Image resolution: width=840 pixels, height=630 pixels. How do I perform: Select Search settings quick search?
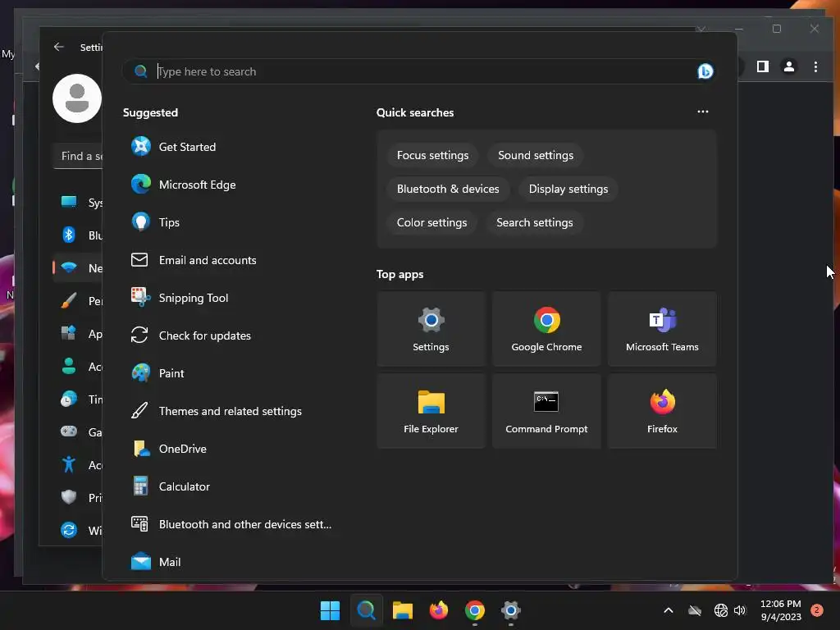coord(535,223)
